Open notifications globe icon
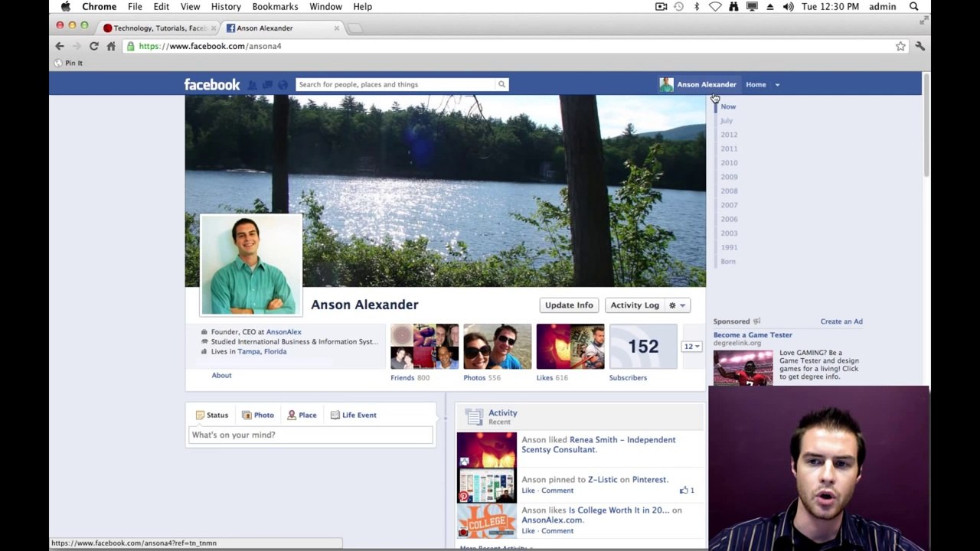Viewport: 980px width, 551px height. click(x=283, y=85)
